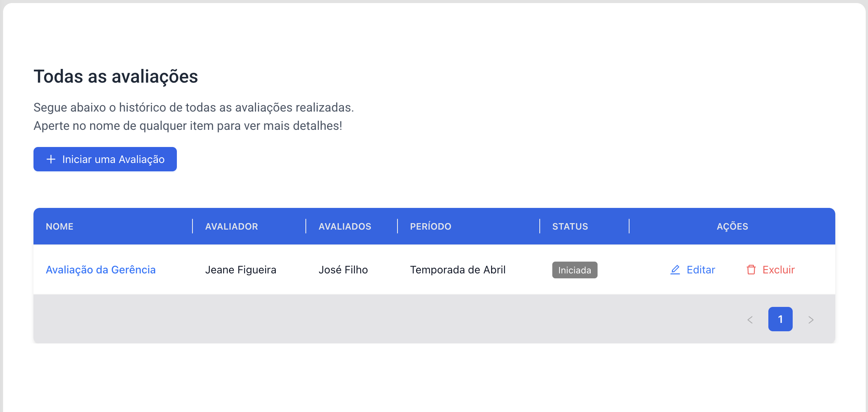Click the AÇÕES column header
This screenshot has height=412, width=868.
(733, 227)
